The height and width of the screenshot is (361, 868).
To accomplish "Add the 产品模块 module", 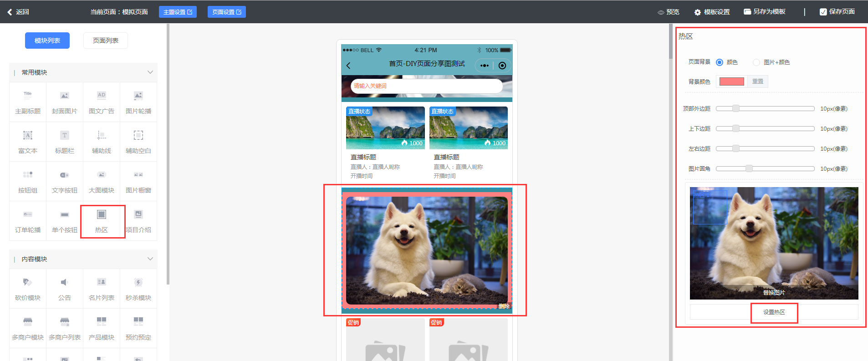I will [x=102, y=328].
